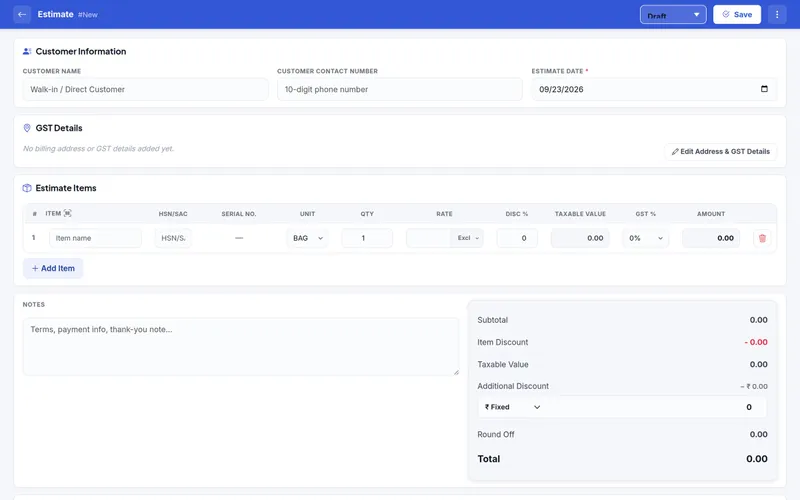Open the BAG unit dropdown
This screenshot has width=800, height=500.
[307, 238]
